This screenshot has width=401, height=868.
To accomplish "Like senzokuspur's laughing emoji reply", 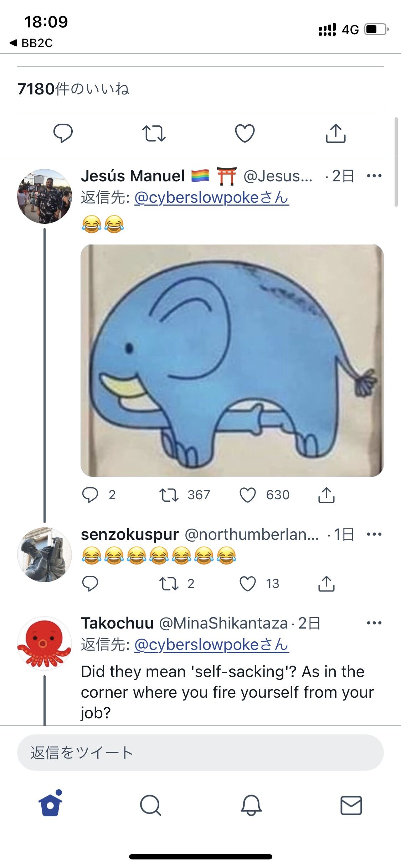I will pos(248,584).
